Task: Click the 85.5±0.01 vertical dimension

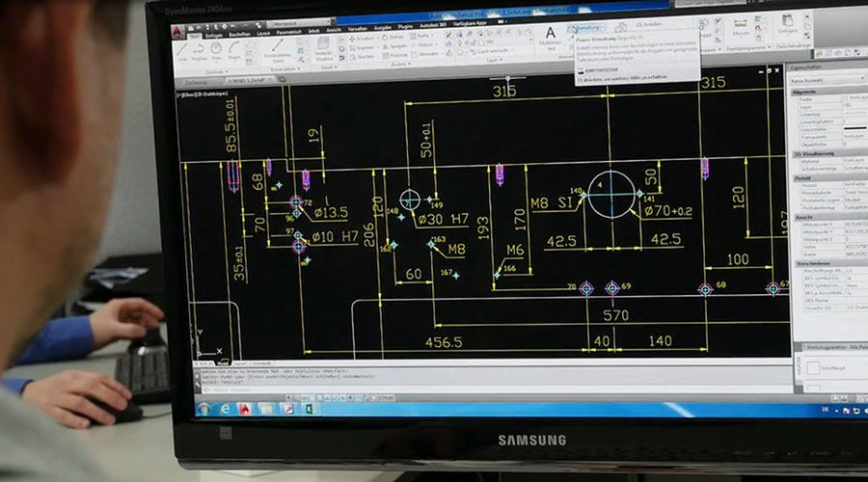Action: pyautogui.click(x=231, y=125)
